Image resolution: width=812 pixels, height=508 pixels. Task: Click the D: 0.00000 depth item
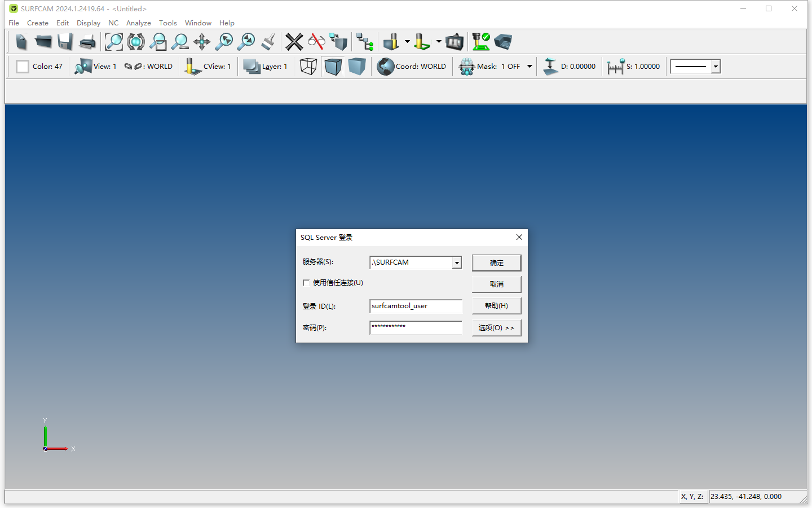tap(569, 67)
